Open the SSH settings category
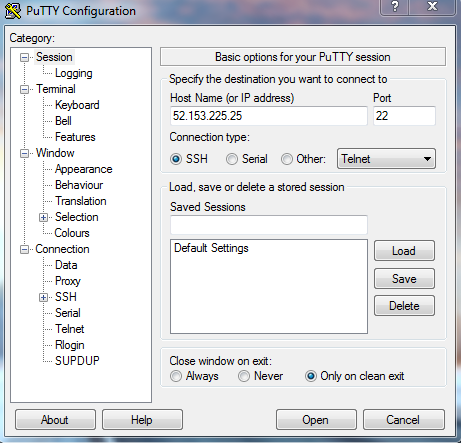This screenshot has height=443, width=461. pos(66,297)
